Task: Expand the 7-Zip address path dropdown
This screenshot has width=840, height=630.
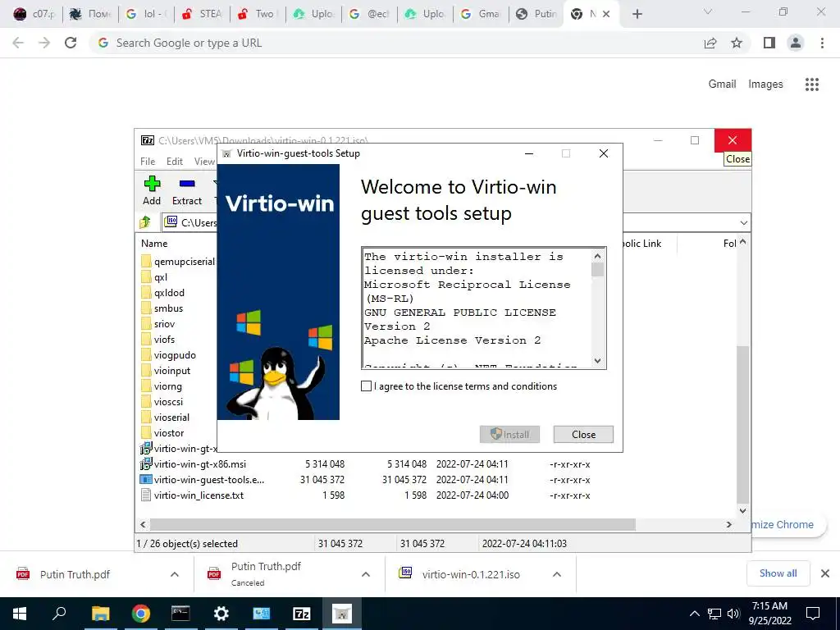Action: [743, 223]
